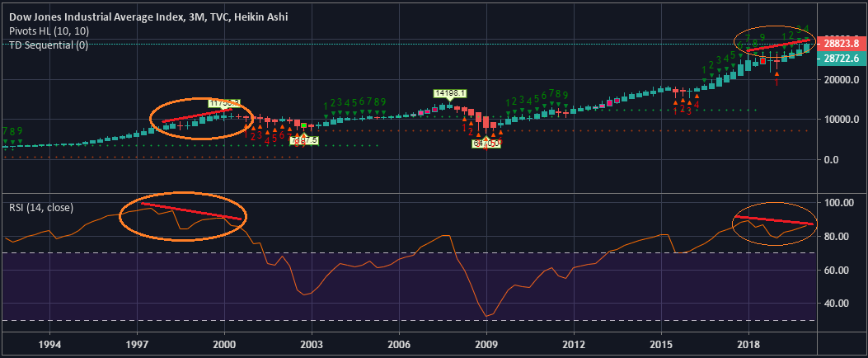This screenshot has width=868, height=358.
Task: Click the 2012 year on time axis
Action: (x=574, y=344)
